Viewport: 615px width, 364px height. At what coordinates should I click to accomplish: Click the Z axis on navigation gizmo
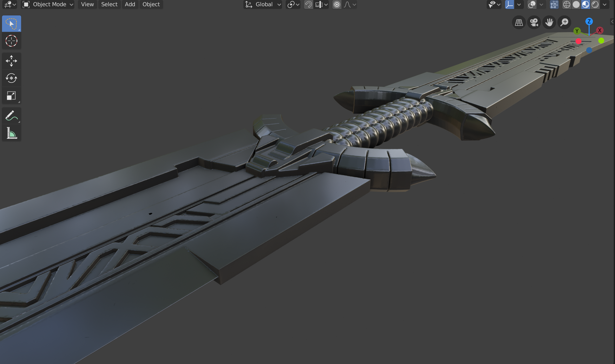point(589,21)
